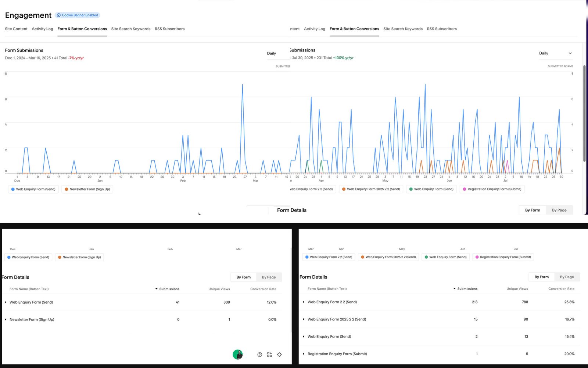Click the +100% yr/yr change text
Viewport: 588px width, 368px height.
click(x=343, y=58)
